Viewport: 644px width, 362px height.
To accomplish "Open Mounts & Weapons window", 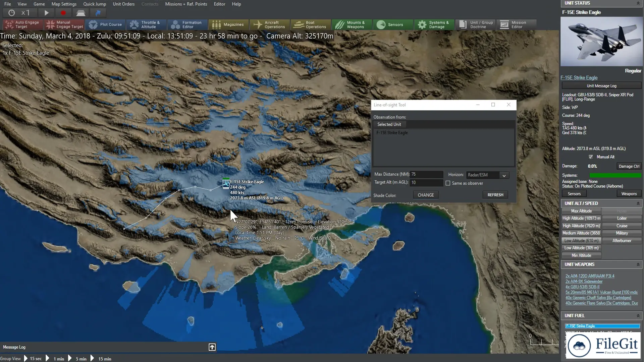I will tap(352, 24).
